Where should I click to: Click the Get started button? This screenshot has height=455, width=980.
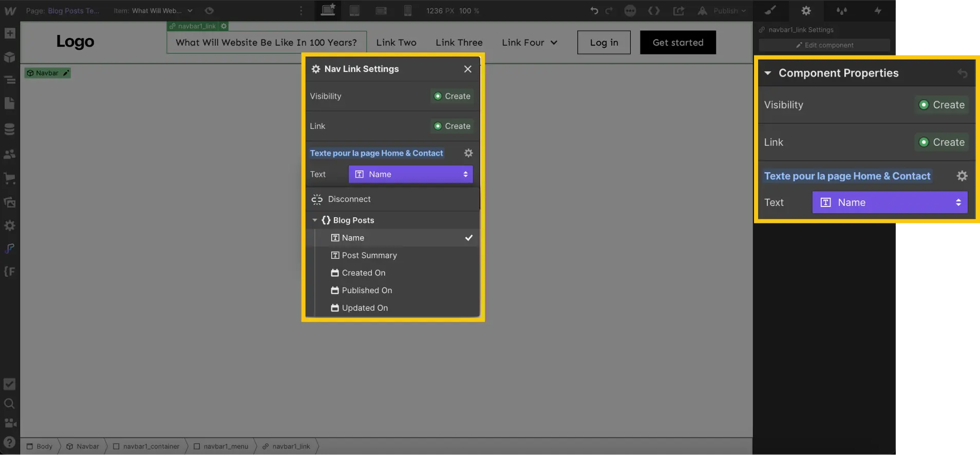click(678, 43)
